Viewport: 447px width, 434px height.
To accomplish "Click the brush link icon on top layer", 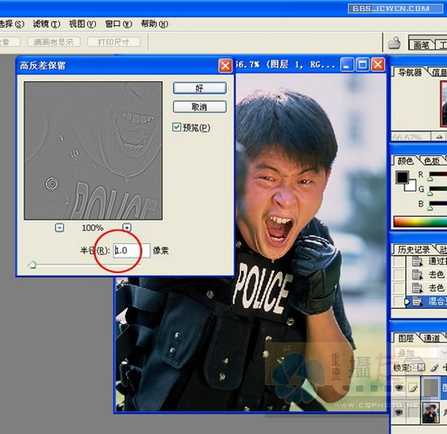I will 413,388.
